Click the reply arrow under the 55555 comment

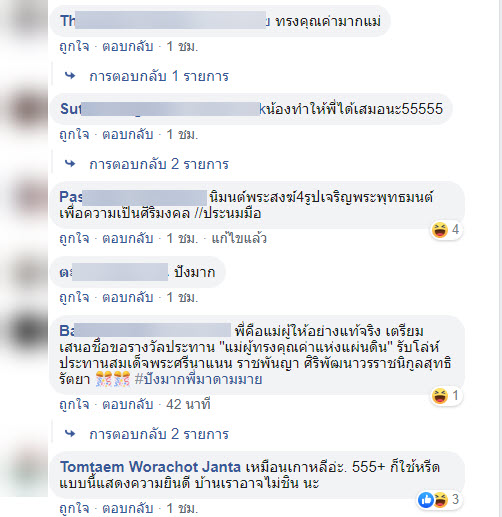[x=70, y=164]
